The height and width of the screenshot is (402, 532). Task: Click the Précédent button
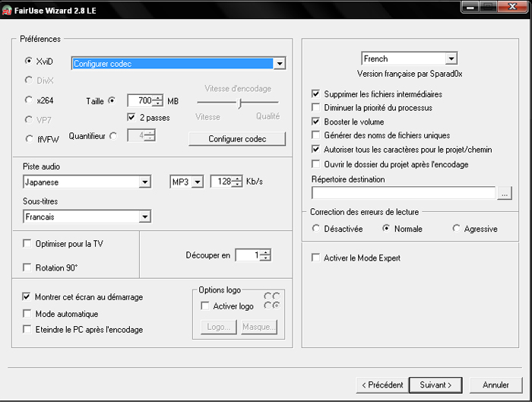click(x=382, y=385)
